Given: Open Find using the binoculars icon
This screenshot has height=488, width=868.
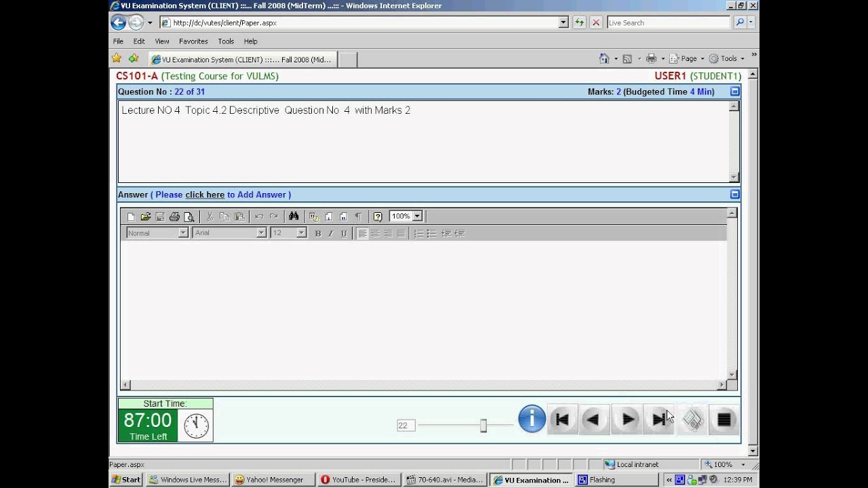Looking at the screenshot, I should [x=294, y=216].
